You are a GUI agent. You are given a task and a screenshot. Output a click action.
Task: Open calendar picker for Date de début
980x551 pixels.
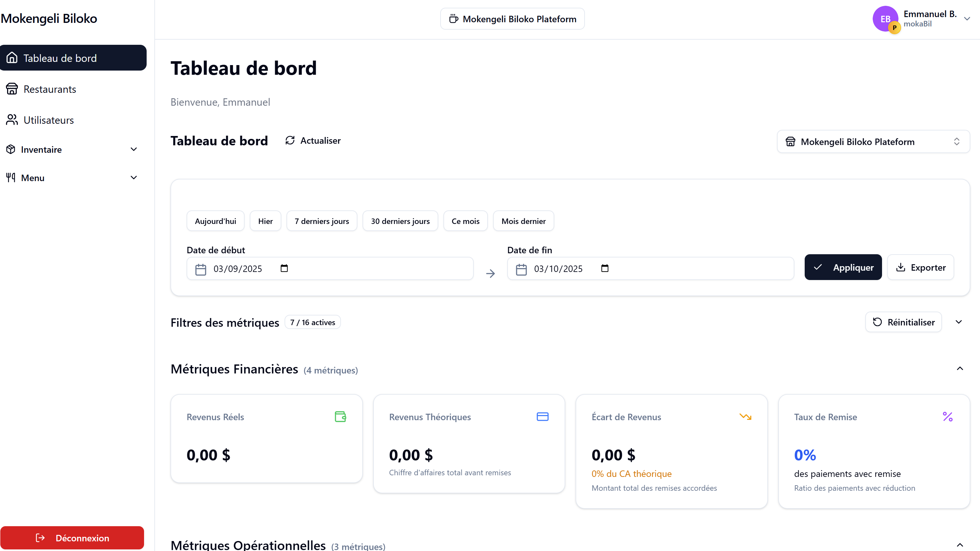click(x=284, y=268)
